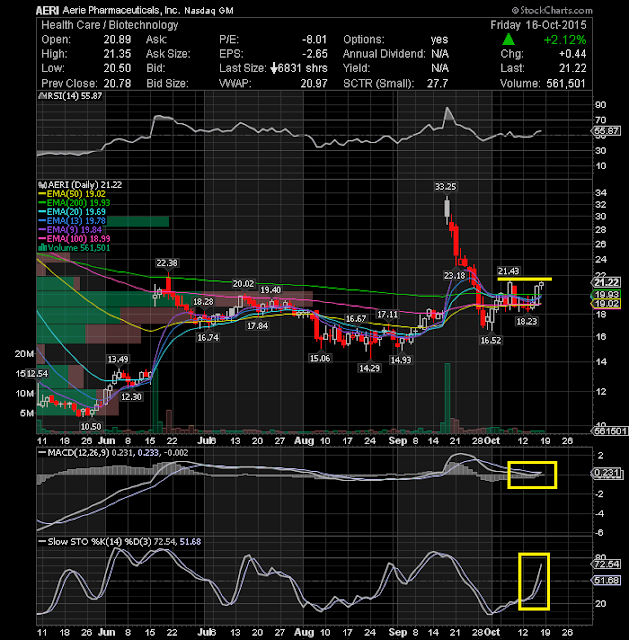Click the 20M volume scale label
Screen dimensions: 629x640
(24, 354)
